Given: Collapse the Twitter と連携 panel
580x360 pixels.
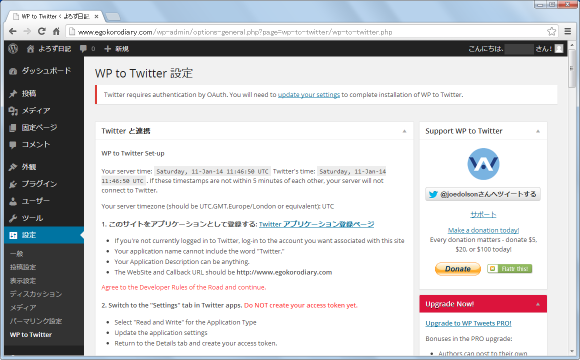Looking at the screenshot, I should pyautogui.click(x=404, y=131).
